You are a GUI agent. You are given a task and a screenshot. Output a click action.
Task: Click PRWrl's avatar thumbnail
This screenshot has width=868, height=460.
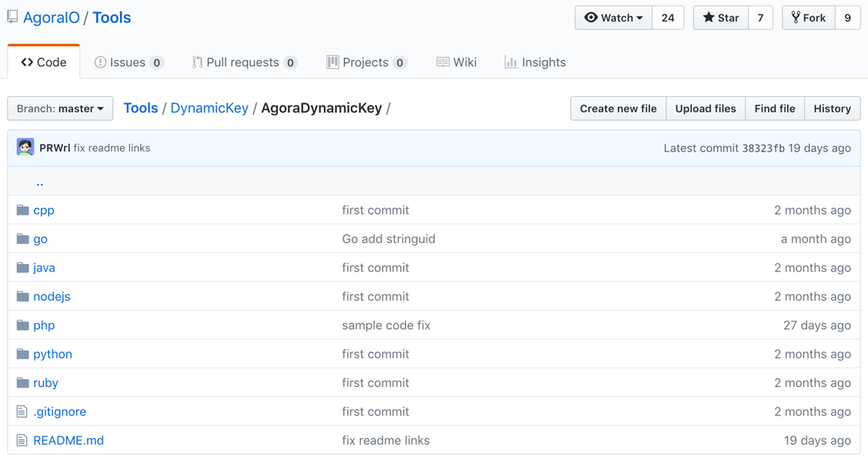pyautogui.click(x=25, y=147)
